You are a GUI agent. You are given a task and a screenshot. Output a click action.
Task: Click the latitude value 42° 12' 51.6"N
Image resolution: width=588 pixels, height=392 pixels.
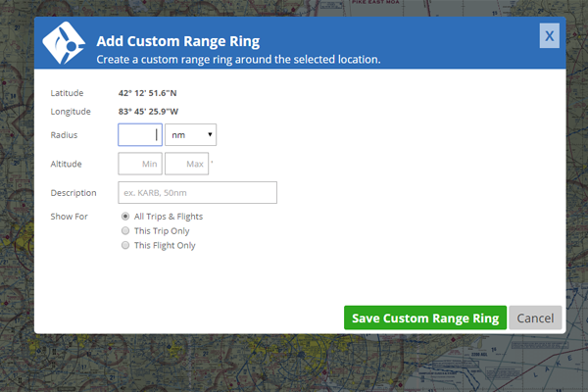coord(154,93)
